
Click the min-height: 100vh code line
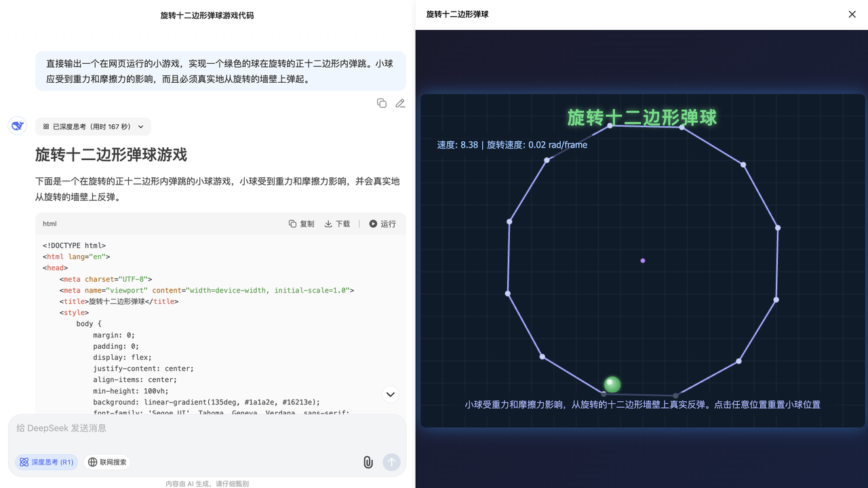coord(132,391)
